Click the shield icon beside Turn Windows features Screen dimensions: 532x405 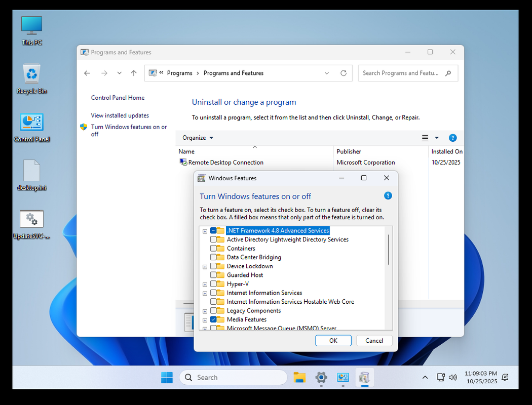(x=84, y=127)
